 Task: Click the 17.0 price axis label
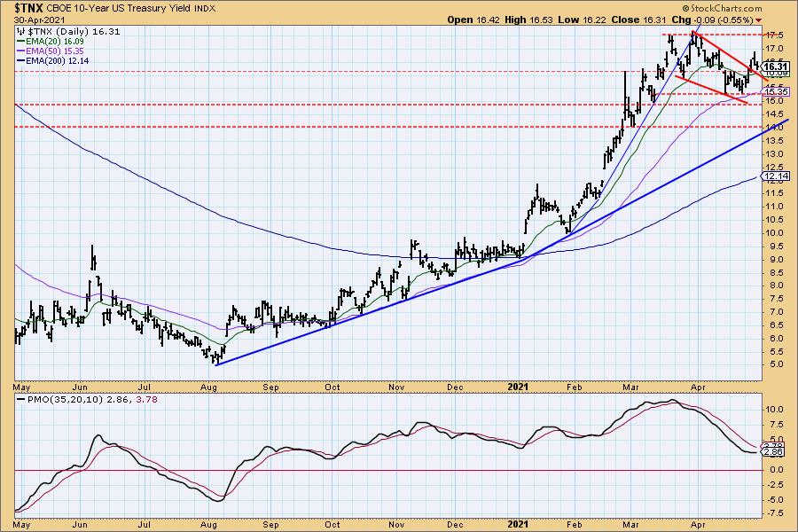tap(773, 49)
